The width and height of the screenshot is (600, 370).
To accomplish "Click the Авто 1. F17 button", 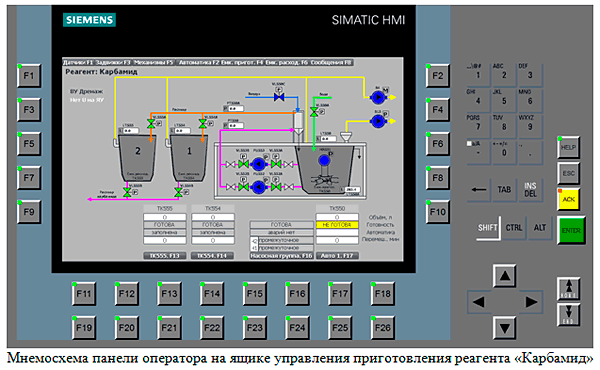I will click(337, 256).
